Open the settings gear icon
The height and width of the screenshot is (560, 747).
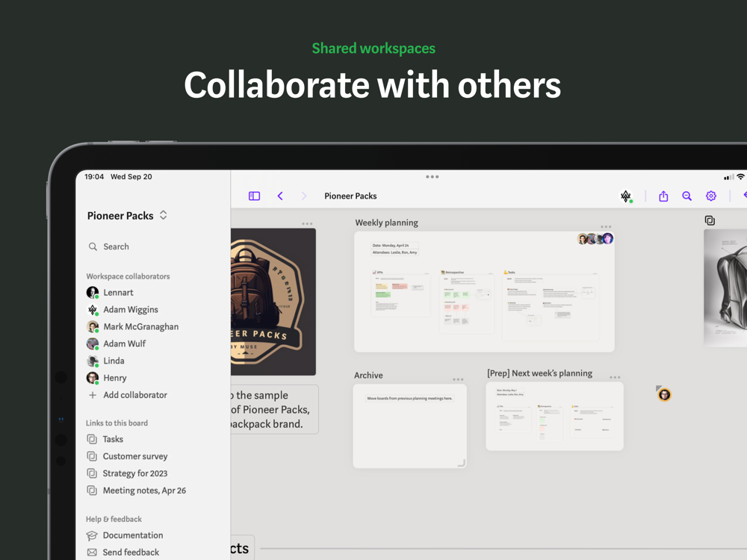[711, 196]
